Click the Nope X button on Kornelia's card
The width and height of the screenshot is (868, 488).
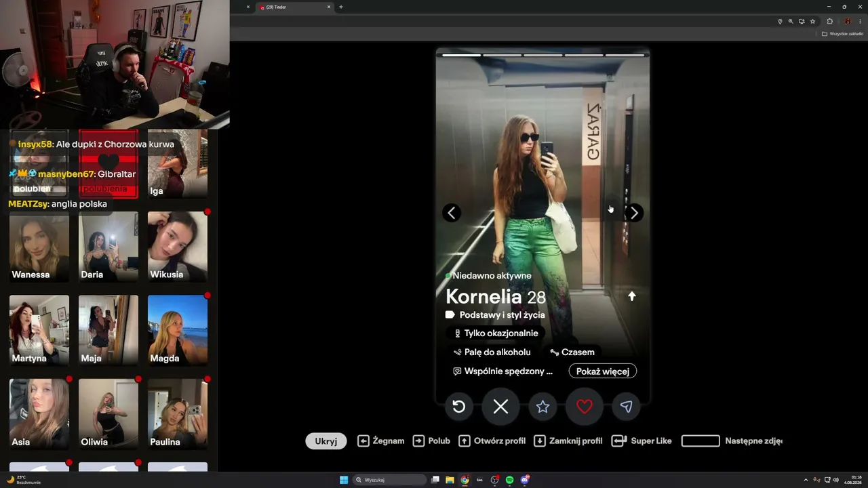pos(500,406)
